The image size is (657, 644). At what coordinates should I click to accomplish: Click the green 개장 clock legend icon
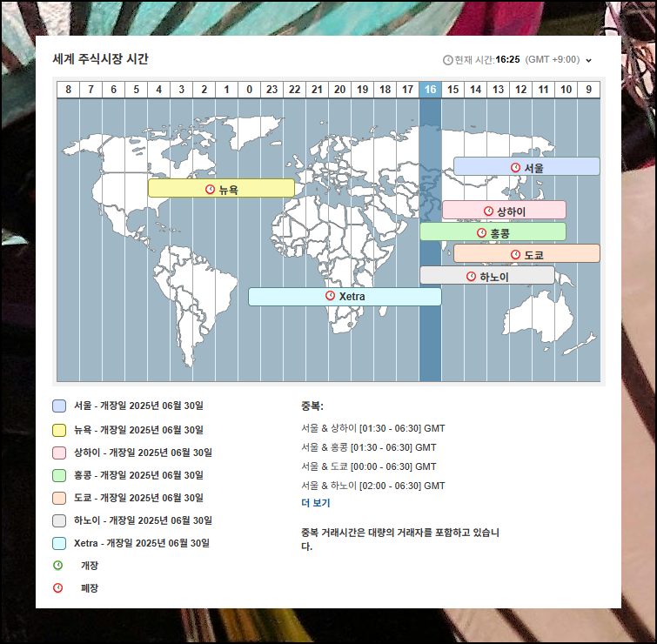point(58,565)
